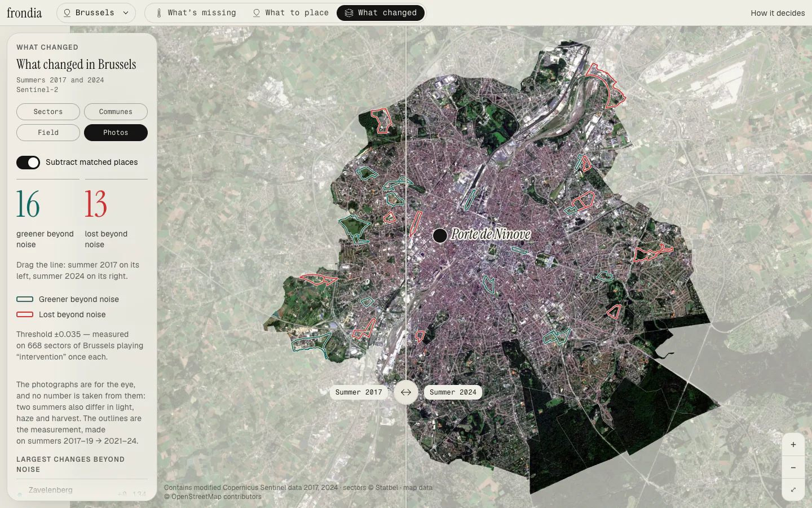The width and height of the screenshot is (812, 508).
Task: Zoom out with the minus button
Action: pos(793,467)
